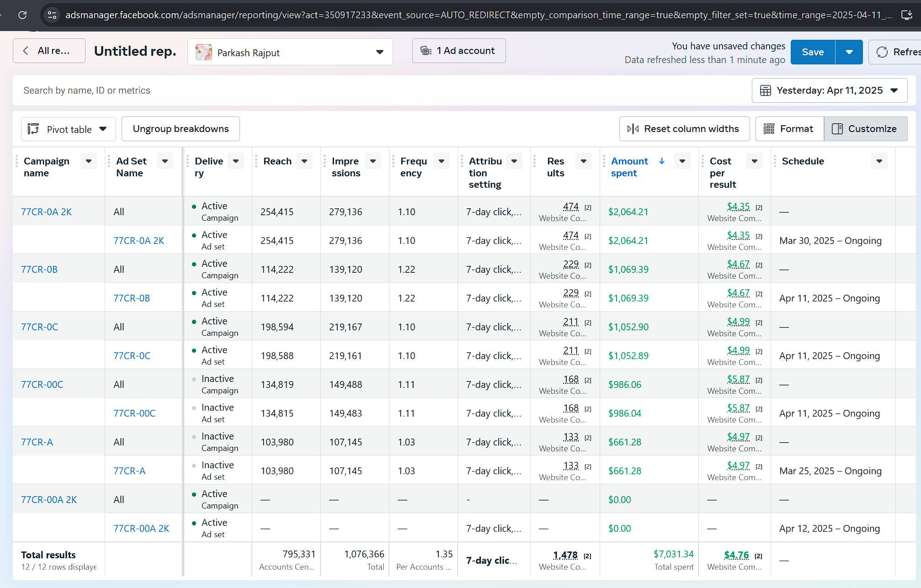This screenshot has height=588, width=921.
Task: Open the Schedule column options arrow
Action: (x=879, y=161)
